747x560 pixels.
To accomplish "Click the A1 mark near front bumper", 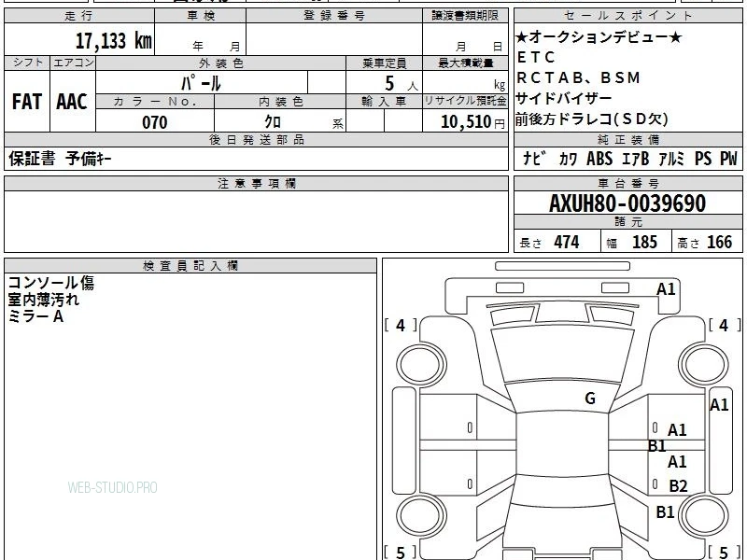I will 666,289.
